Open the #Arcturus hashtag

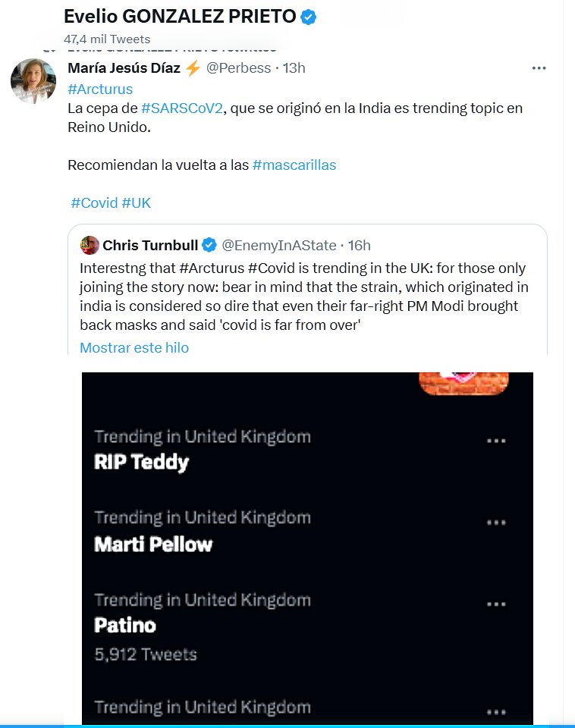(x=100, y=89)
